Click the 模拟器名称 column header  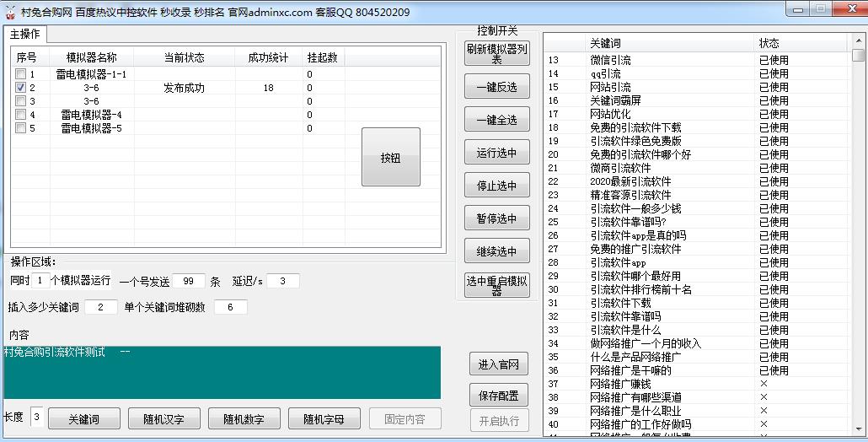click(92, 57)
